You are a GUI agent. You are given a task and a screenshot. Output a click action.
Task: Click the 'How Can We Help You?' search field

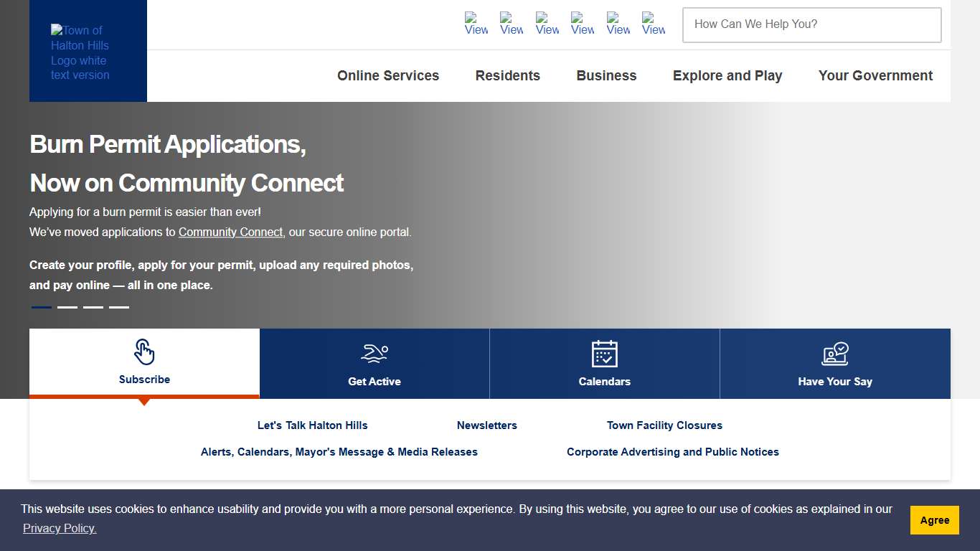[811, 25]
